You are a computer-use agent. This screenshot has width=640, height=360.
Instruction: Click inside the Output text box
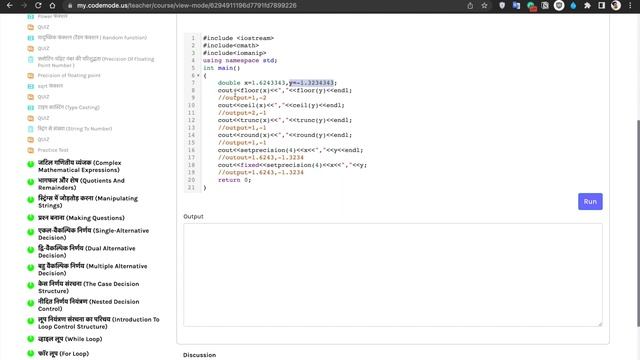393,275
